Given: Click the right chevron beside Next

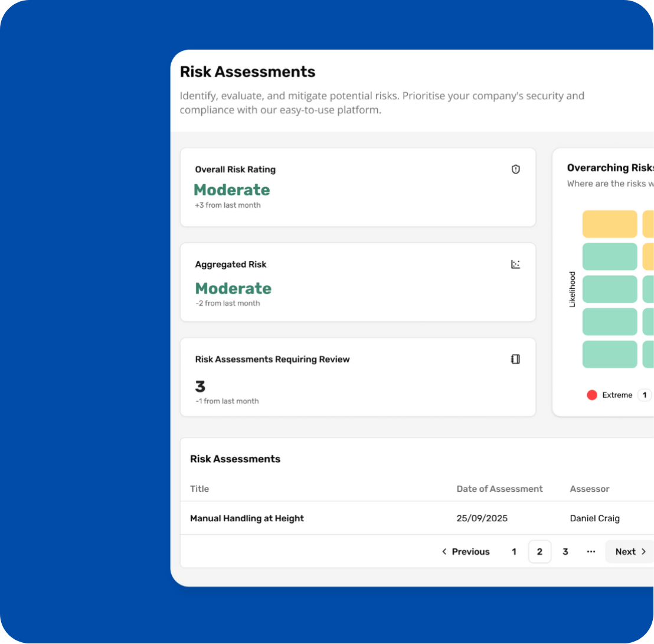Looking at the screenshot, I should coord(643,551).
